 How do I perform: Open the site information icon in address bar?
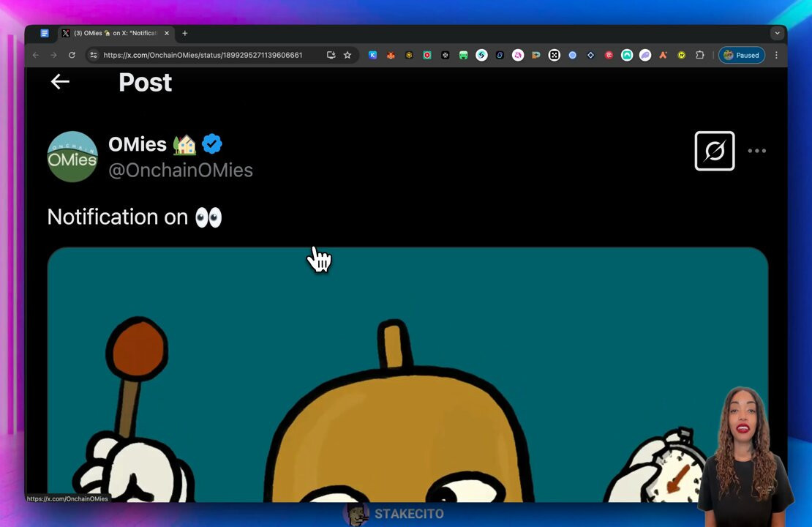click(93, 55)
